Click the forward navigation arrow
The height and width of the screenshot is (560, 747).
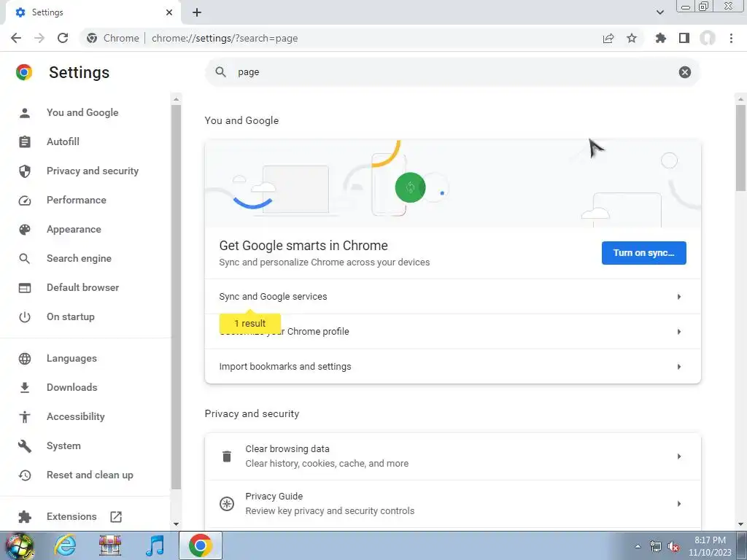pyautogui.click(x=39, y=38)
